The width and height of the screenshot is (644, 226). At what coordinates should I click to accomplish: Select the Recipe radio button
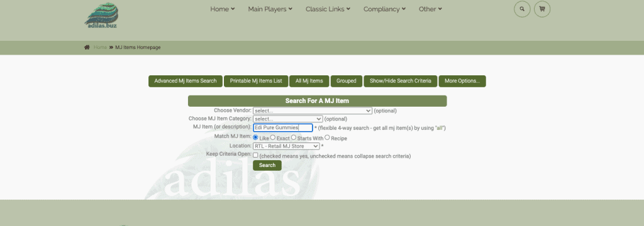[327, 138]
